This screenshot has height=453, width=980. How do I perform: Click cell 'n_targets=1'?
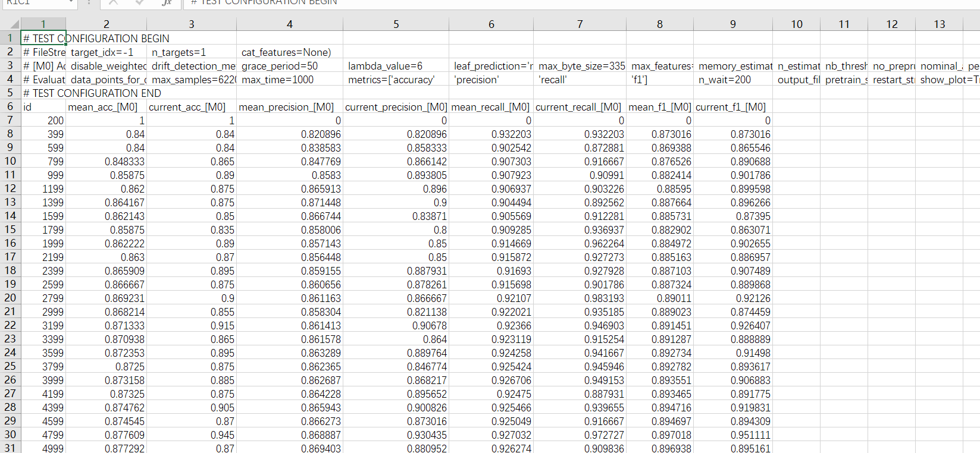(x=192, y=52)
